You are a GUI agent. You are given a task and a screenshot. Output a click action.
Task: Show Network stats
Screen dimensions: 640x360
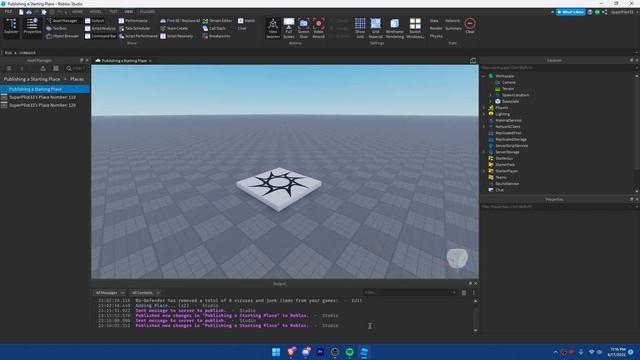452,20
